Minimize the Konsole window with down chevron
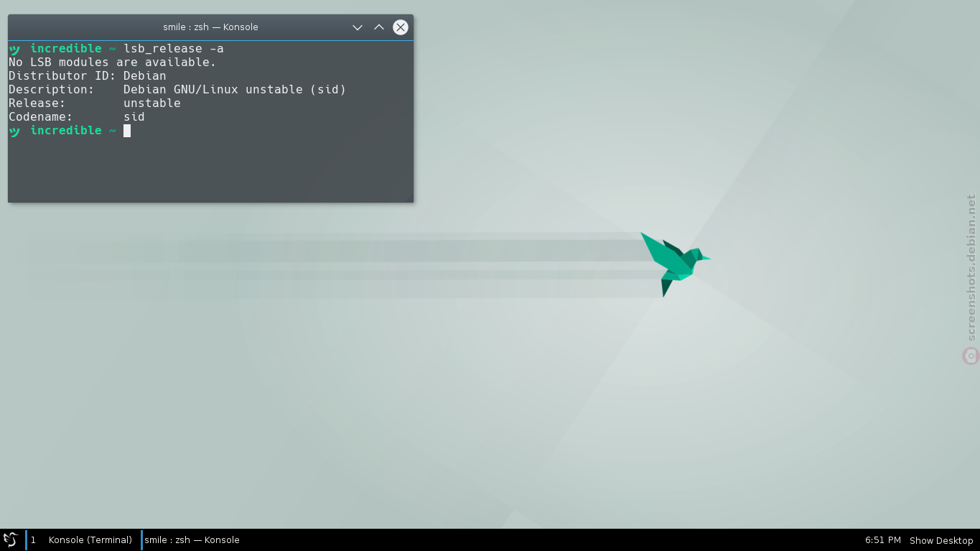Viewport: 980px width, 551px height. 358,27
